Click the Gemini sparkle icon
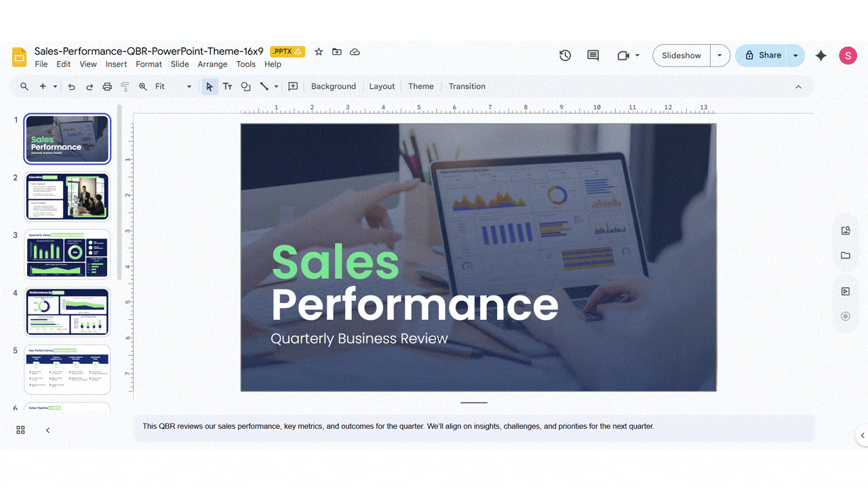The width and height of the screenshot is (868, 488). pyautogui.click(x=821, y=56)
